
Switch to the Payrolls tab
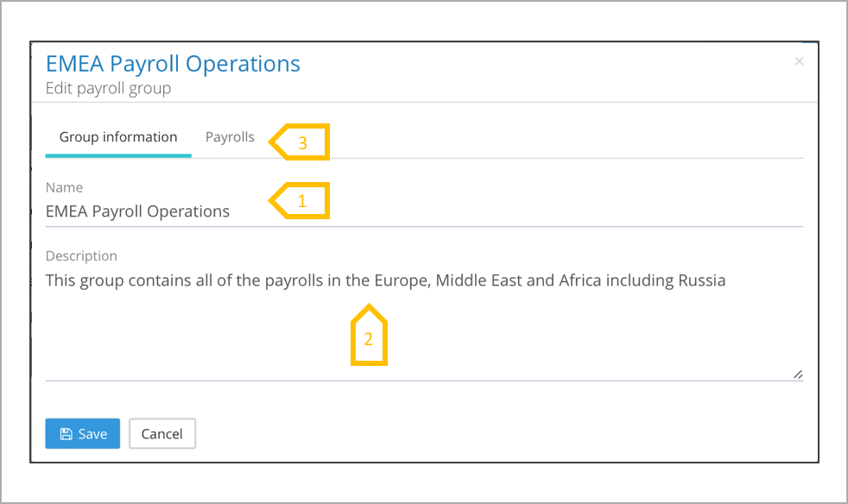tap(230, 137)
